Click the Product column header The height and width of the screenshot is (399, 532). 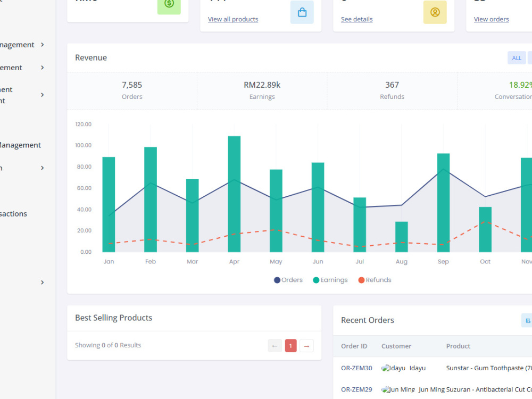(x=458, y=346)
